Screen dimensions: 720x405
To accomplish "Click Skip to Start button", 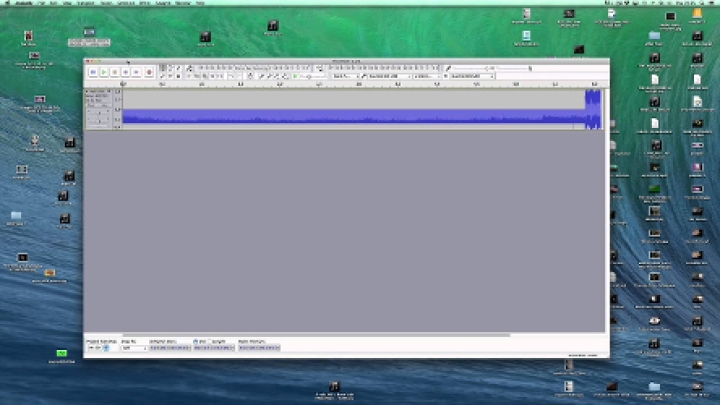I will 125,72.
